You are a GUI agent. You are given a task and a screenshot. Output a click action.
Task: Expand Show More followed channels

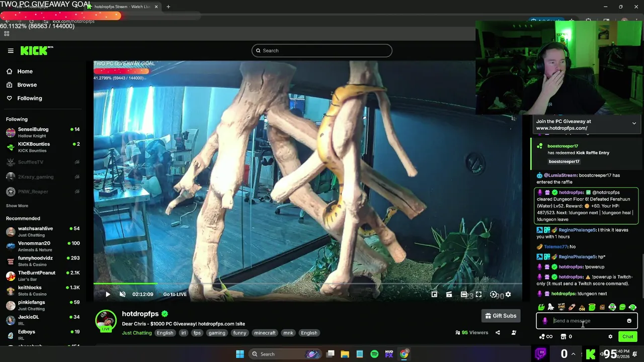coord(17,206)
